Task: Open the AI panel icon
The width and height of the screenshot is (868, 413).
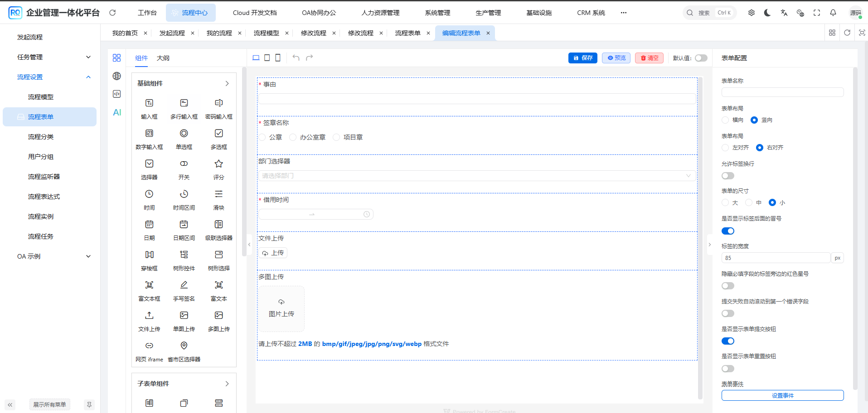Action: (117, 112)
